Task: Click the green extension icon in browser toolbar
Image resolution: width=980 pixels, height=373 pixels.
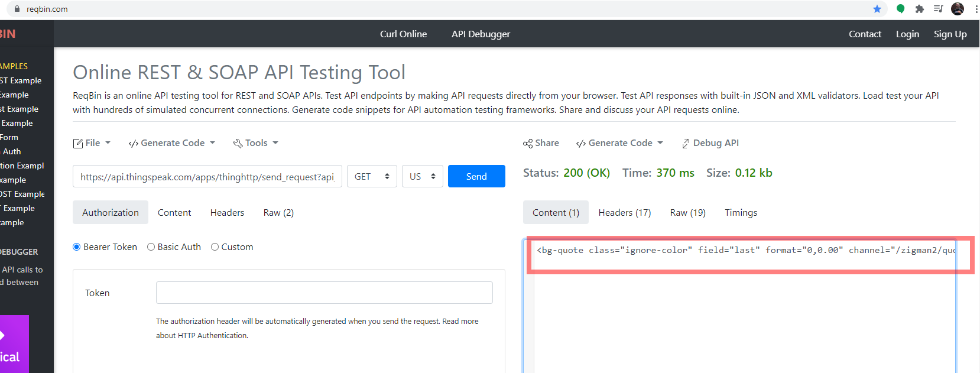Action: tap(900, 9)
